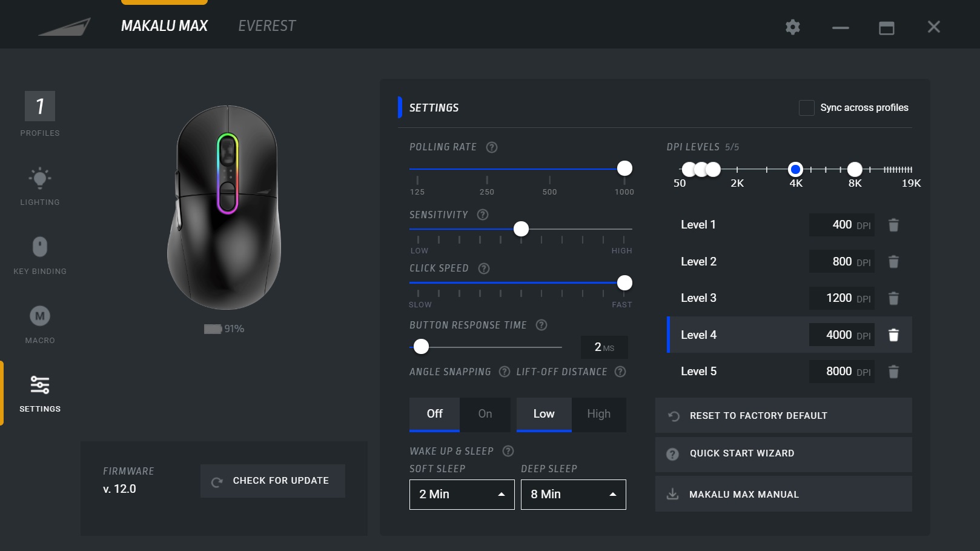Select the 8K DPI slider handle
The height and width of the screenshot is (551, 980).
(855, 169)
